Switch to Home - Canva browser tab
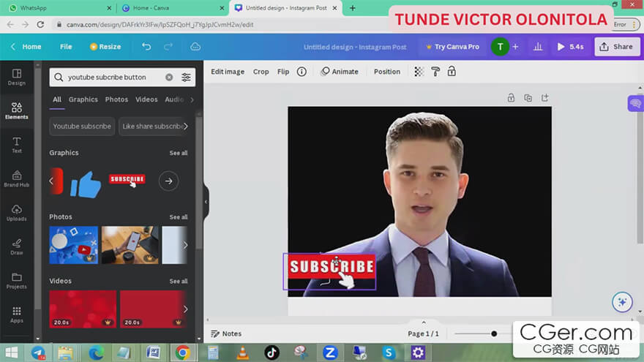The height and width of the screenshot is (362, 644). [173, 8]
